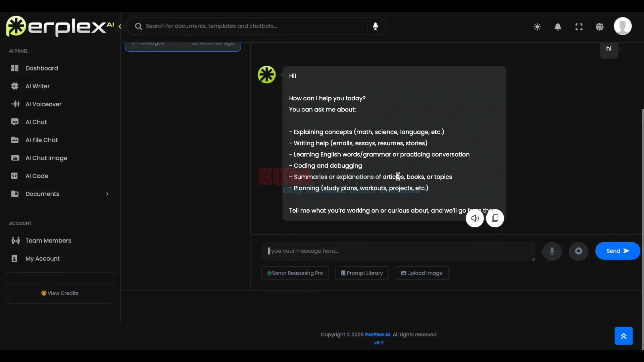Play the response aloud with speaker icon
The image size is (644, 362).
475,218
